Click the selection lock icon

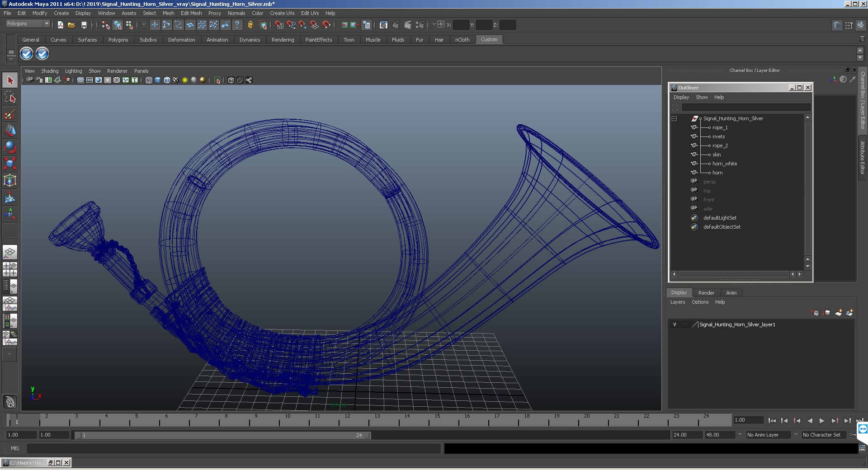point(250,25)
